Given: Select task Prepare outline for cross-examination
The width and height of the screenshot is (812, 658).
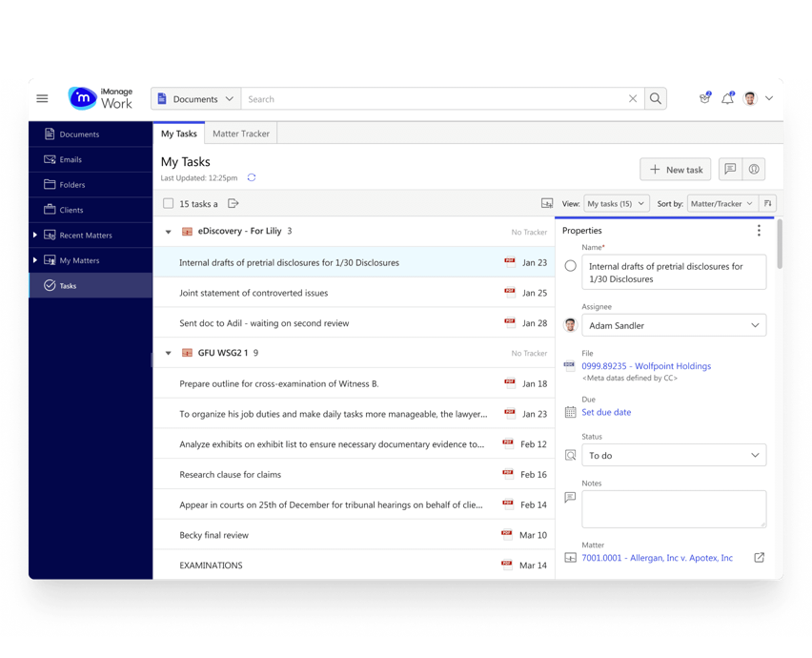Looking at the screenshot, I should (x=354, y=383).
